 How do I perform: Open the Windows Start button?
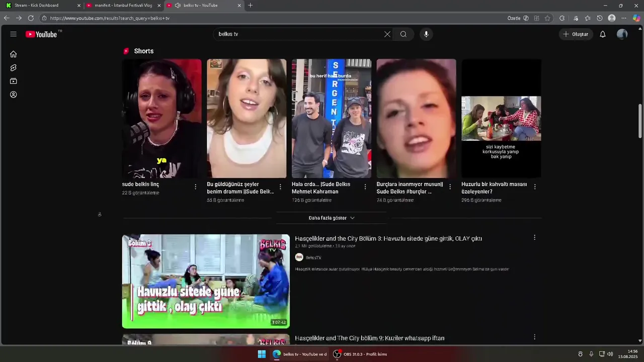(262, 354)
